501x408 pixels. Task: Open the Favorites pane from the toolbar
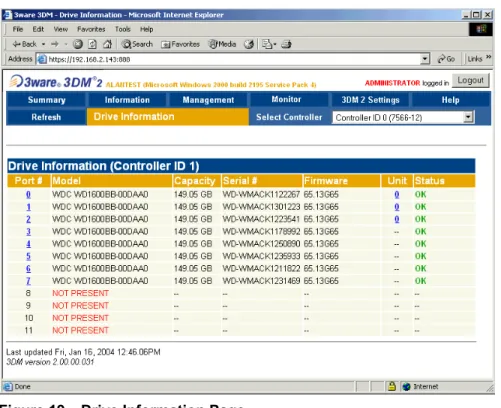(180, 44)
